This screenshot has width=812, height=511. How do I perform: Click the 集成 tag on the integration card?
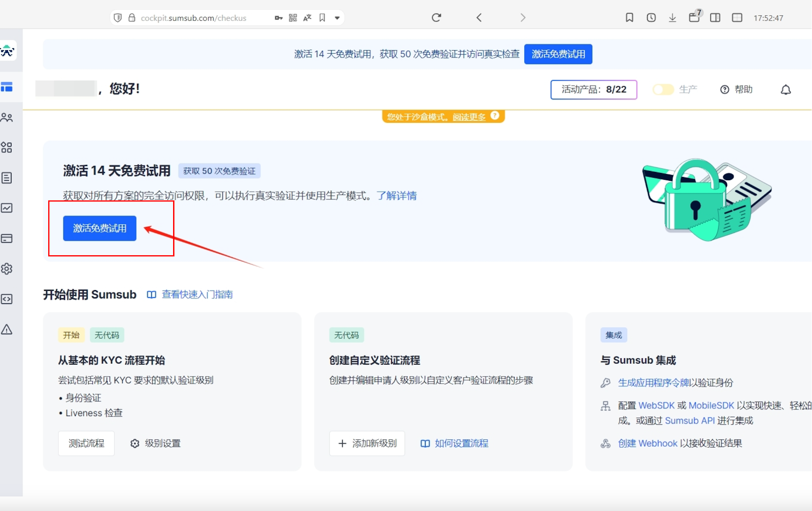(x=614, y=335)
